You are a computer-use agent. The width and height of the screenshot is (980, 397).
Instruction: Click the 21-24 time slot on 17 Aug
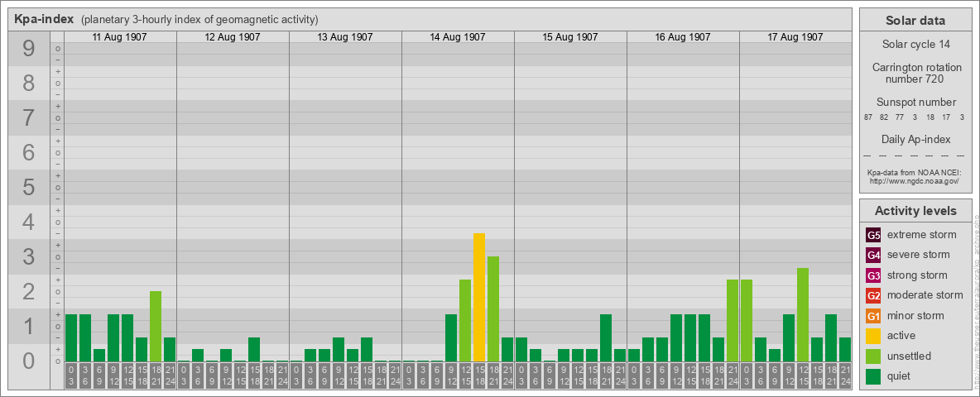click(845, 375)
